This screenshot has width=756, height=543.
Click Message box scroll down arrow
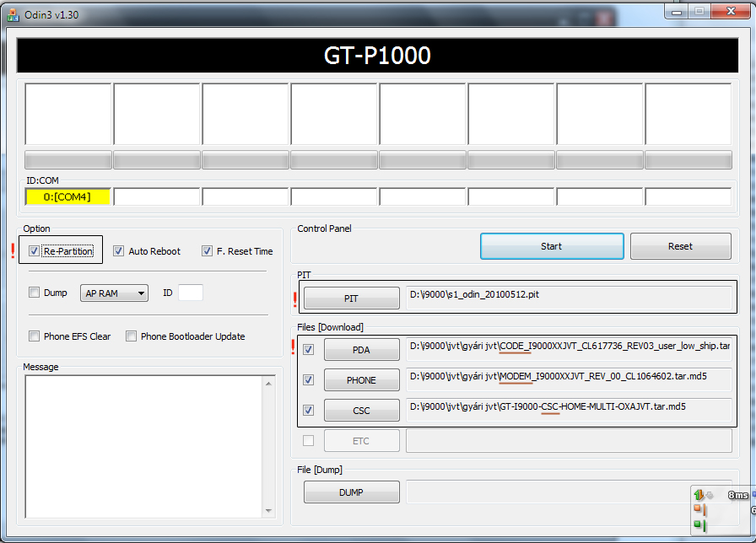[268, 510]
